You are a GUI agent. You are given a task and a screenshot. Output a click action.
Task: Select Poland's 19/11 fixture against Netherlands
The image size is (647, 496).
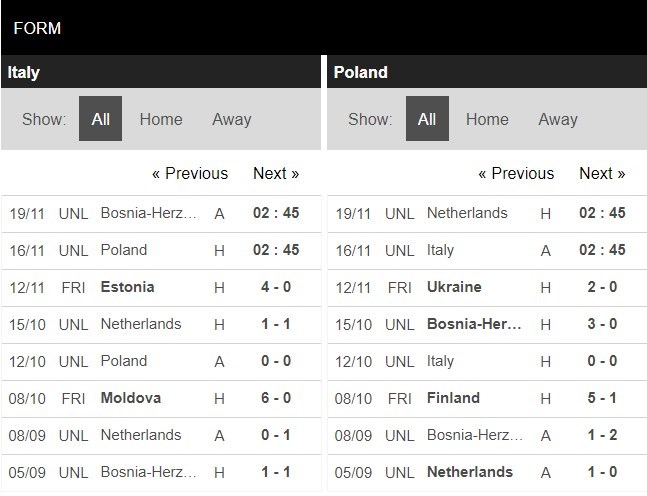point(467,213)
